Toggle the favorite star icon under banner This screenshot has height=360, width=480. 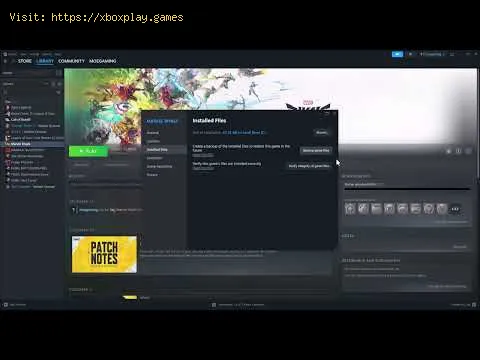coord(468,151)
